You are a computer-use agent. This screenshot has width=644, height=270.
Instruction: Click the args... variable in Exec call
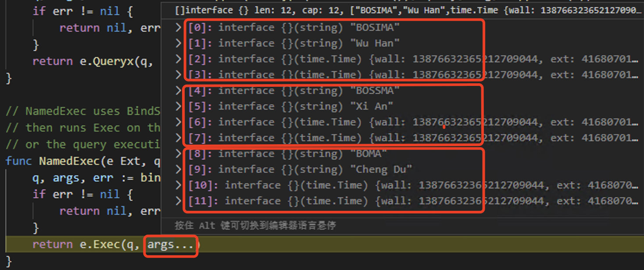[x=171, y=245]
